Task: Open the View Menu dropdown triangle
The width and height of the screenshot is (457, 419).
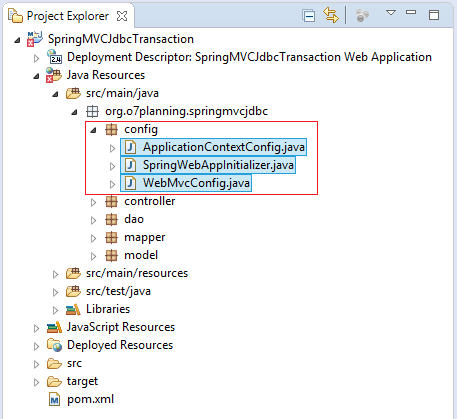Action: (x=391, y=13)
